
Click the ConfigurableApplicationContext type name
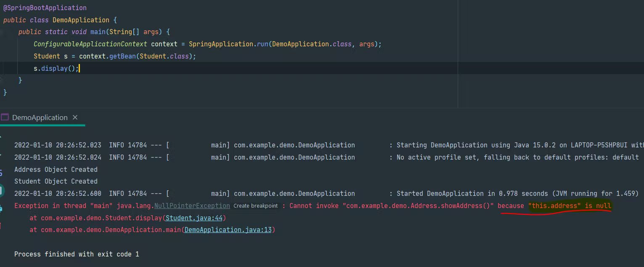pos(90,44)
